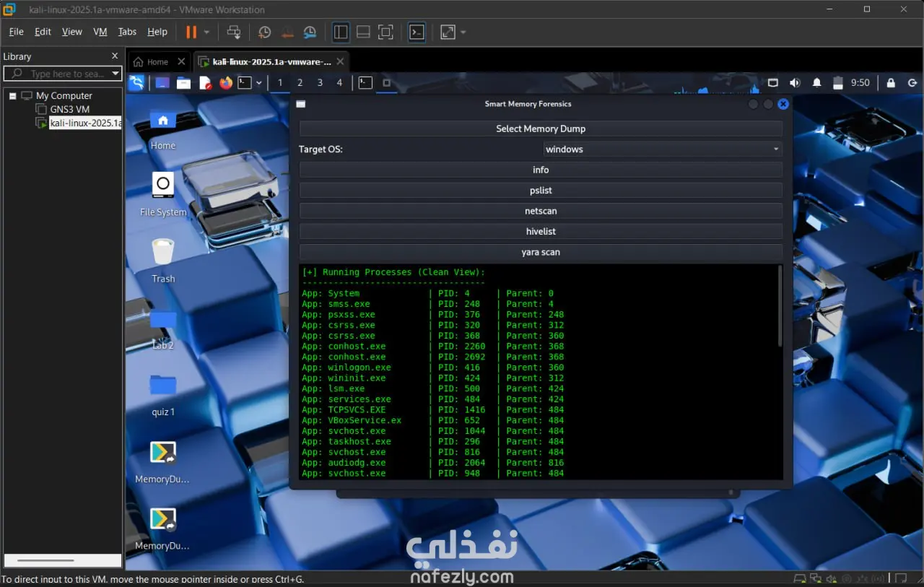Image resolution: width=924 pixels, height=587 pixels.
Task: Open the volume control in the Kali panel
Action: coord(795,83)
